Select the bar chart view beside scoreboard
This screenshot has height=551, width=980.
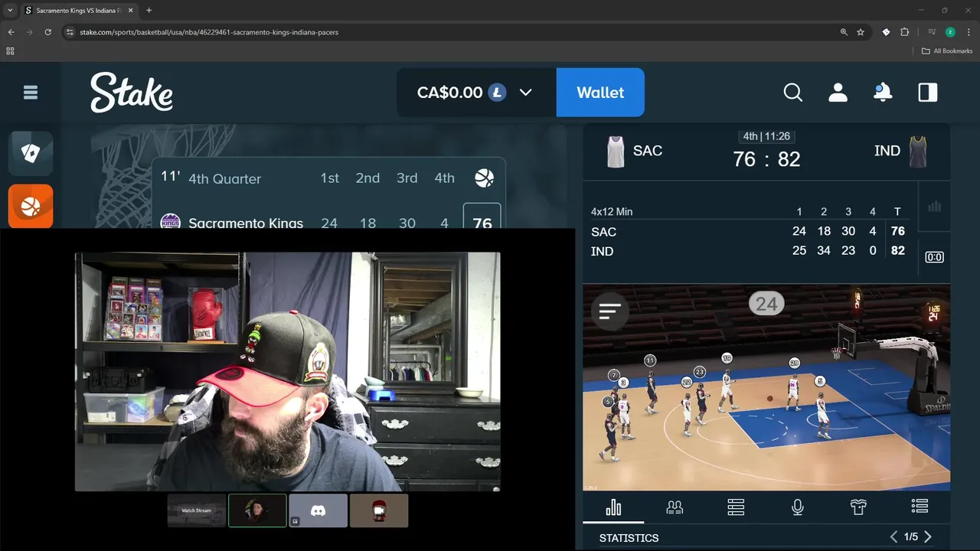[934, 207]
